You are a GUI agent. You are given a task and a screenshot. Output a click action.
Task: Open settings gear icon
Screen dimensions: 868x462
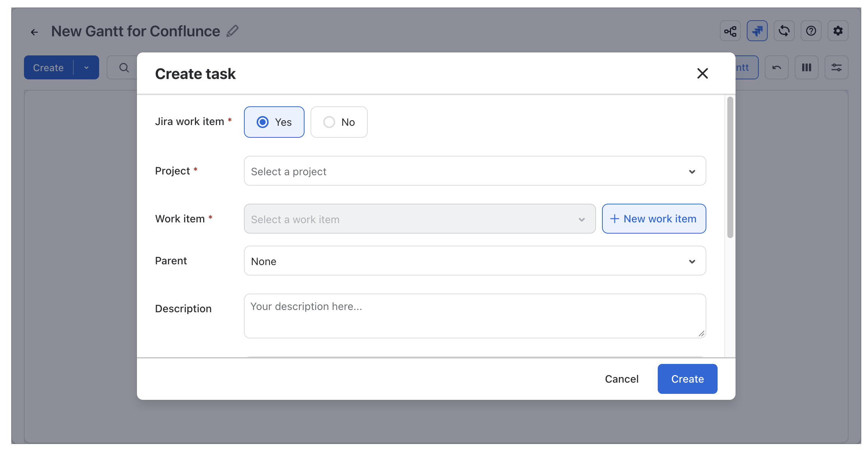click(x=838, y=31)
